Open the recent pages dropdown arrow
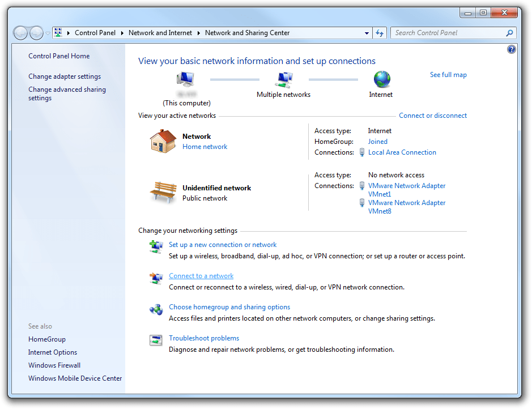Screen dimensions: 532x409 (48, 33)
